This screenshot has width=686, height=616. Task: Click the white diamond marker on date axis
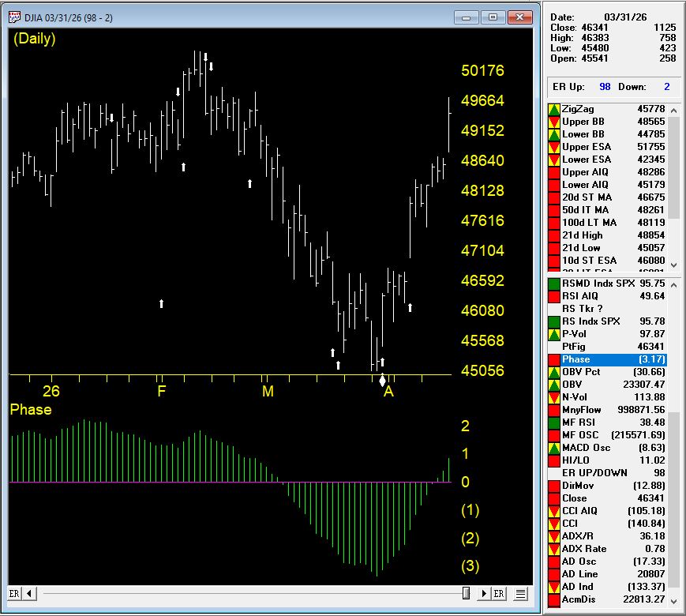click(x=382, y=380)
